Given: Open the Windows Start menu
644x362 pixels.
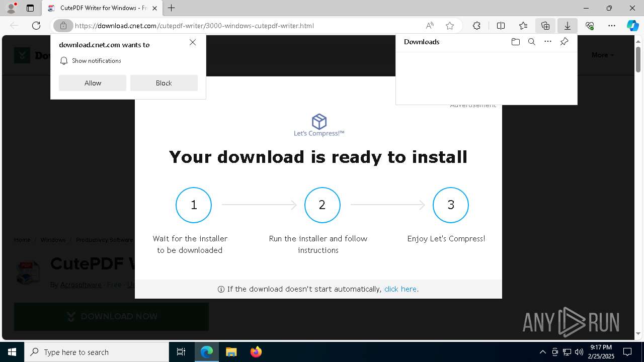Looking at the screenshot, I should (x=12, y=352).
